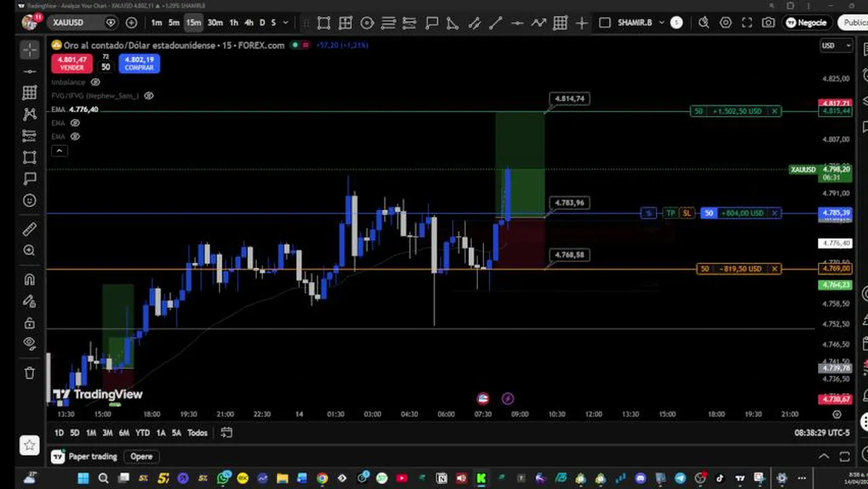Toggle visibility of the Imbalance indicator

coord(95,82)
